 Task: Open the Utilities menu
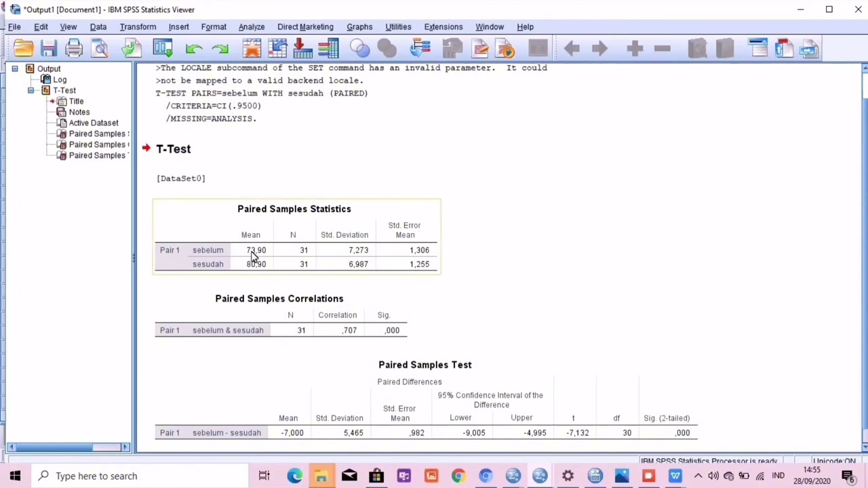398,26
